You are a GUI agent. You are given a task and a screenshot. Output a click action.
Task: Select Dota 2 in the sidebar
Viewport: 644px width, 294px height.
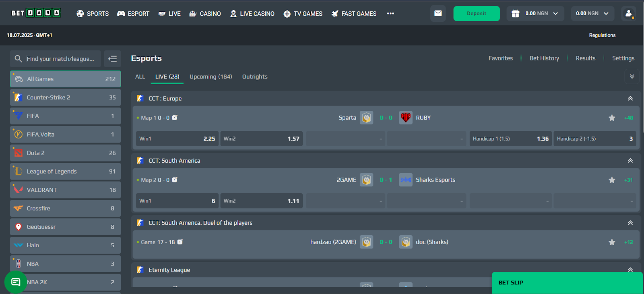pyautogui.click(x=66, y=153)
